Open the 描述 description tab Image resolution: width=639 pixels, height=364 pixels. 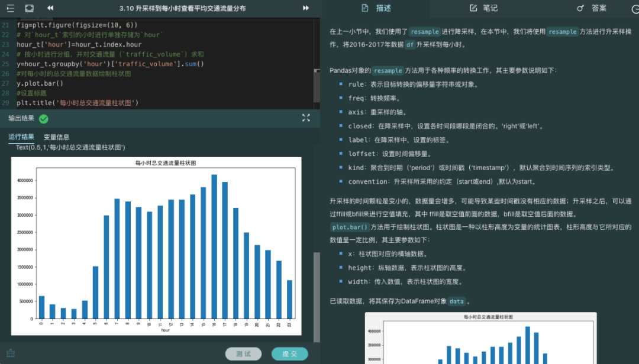(376, 8)
